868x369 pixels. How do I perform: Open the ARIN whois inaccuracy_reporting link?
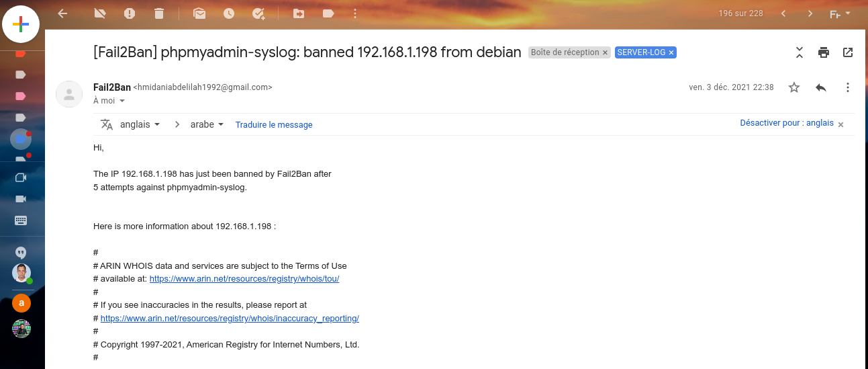pyautogui.click(x=230, y=318)
